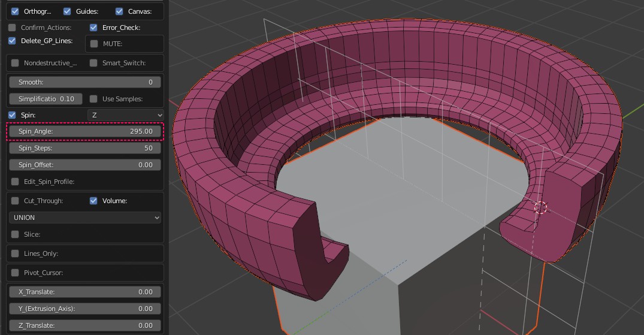Click the Spin_Steps value field
The height and width of the screenshot is (335, 644).
click(85, 148)
